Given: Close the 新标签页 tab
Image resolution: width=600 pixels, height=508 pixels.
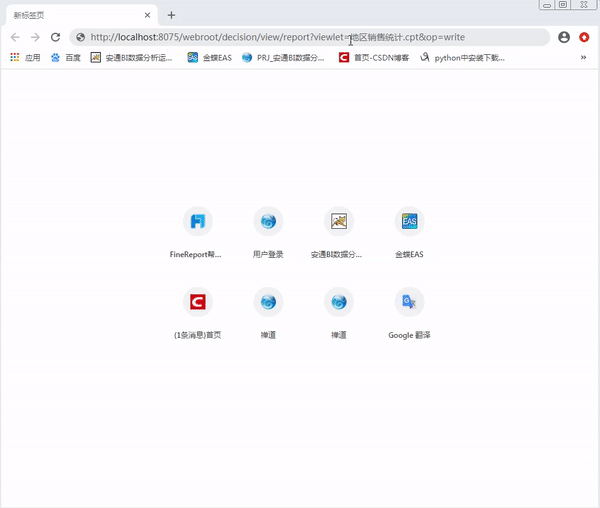Looking at the screenshot, I should tap(147, 15).
